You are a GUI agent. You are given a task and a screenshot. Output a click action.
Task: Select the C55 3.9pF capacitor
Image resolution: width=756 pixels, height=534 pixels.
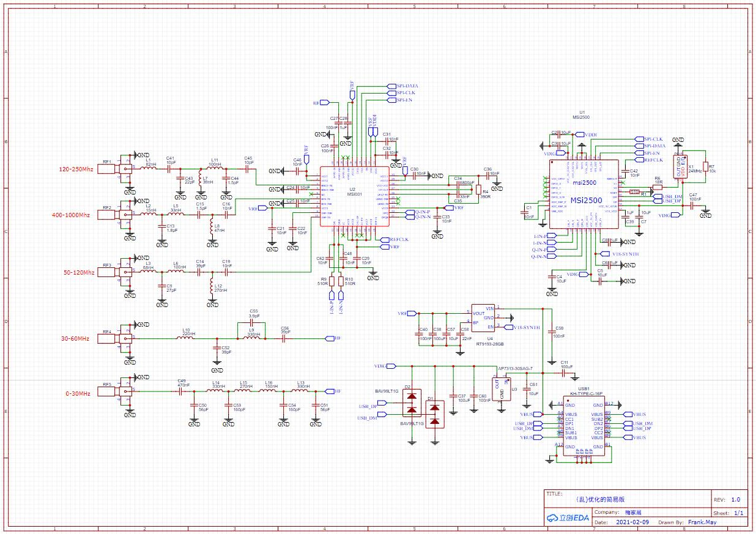tap(254, 322)
